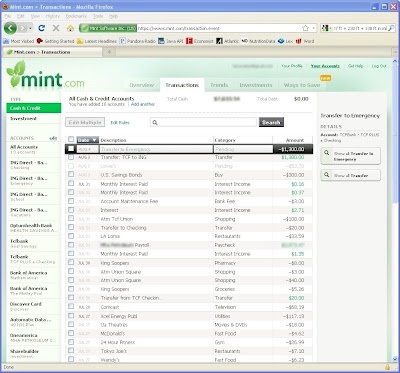Open the Bookmarks menu

(76, 16)
